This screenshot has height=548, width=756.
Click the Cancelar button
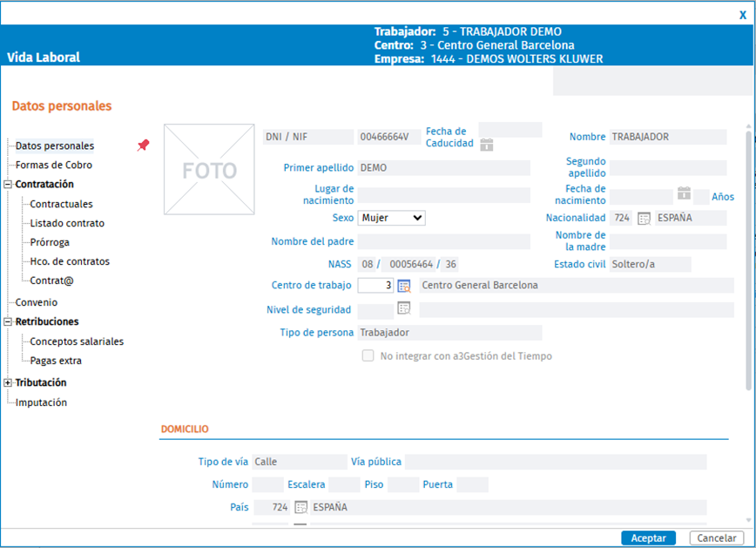coord(717,538)
